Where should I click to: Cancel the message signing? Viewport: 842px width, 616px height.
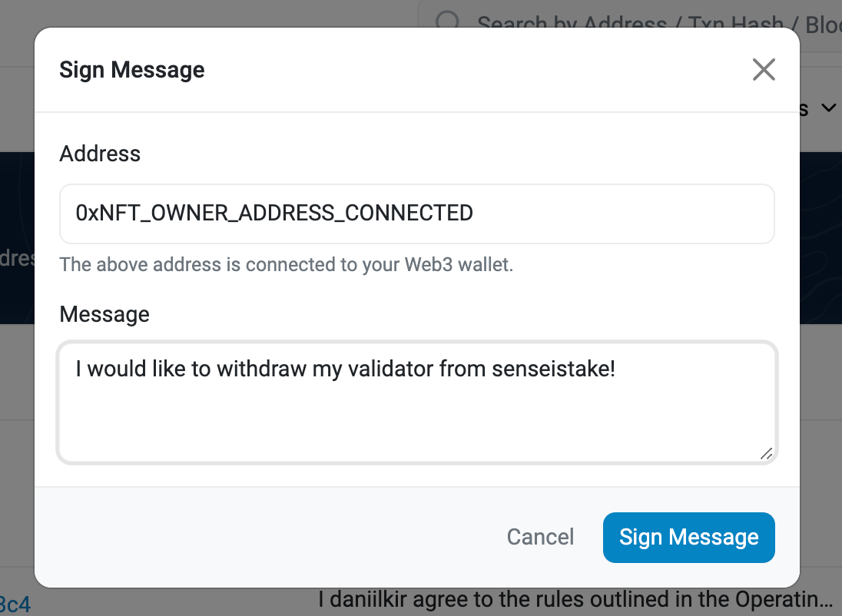tap(540, 537)
